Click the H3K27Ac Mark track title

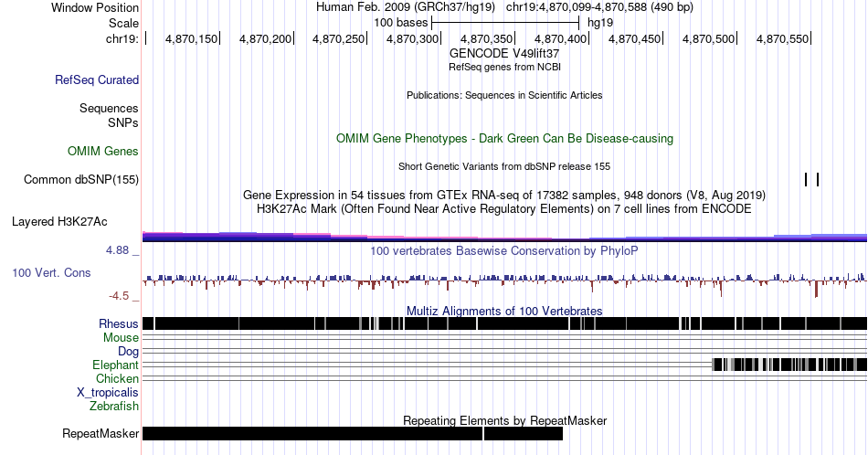504,208
